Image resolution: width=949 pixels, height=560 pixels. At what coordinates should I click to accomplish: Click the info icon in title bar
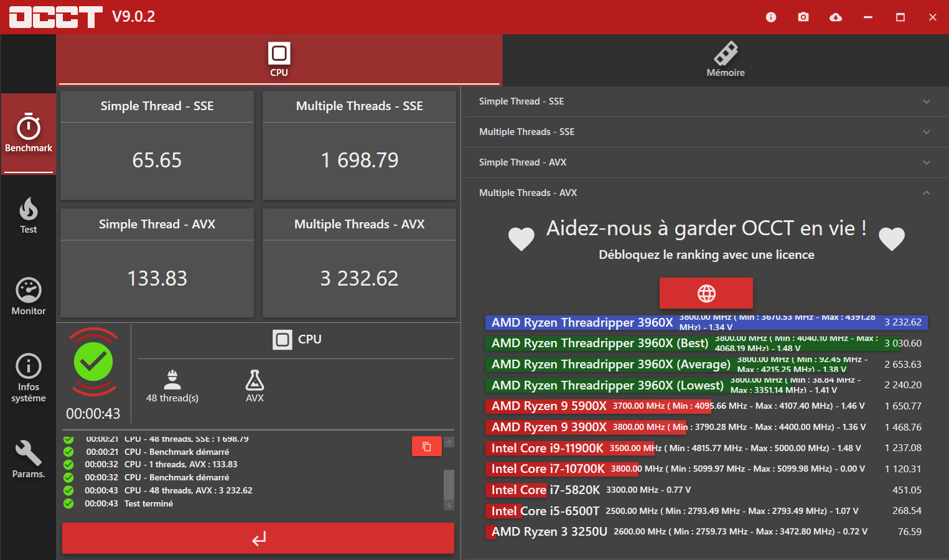[771, 17]
